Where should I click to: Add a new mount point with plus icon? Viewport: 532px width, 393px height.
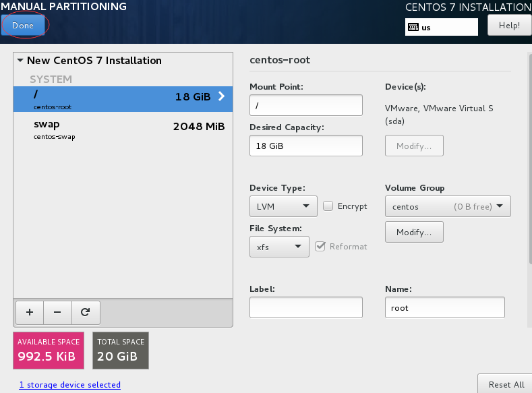click(x=30, y=312)
